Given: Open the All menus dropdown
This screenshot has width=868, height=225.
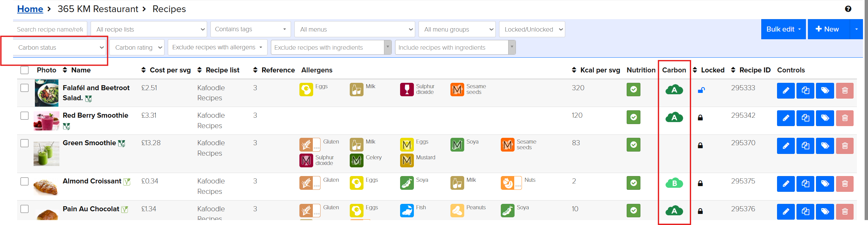Looking at the screenshot, I should click(x=354, y=29).
